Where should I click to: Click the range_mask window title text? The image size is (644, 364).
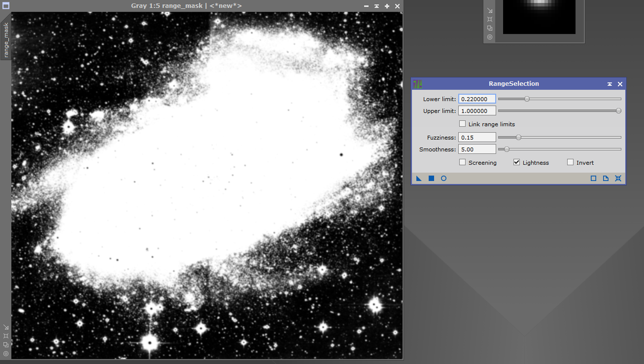click(186, 6)
